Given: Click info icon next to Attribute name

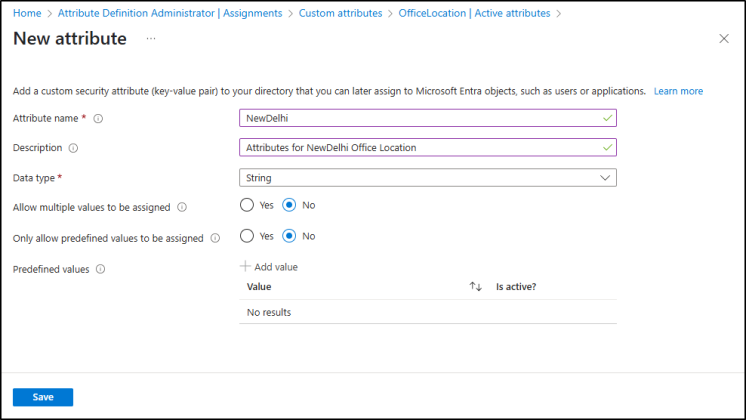Looking at the screenshot, I should click(98, 118).
